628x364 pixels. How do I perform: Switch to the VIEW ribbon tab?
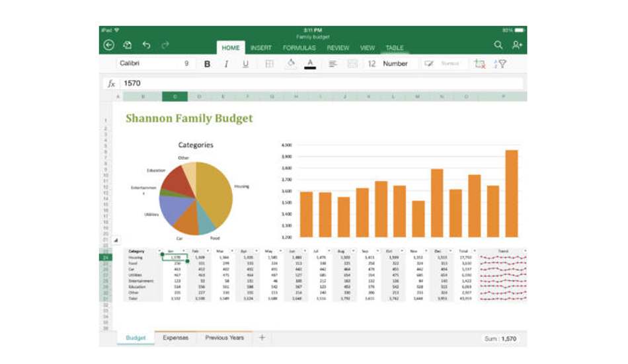pyautogui.click(x=368, y=48)
